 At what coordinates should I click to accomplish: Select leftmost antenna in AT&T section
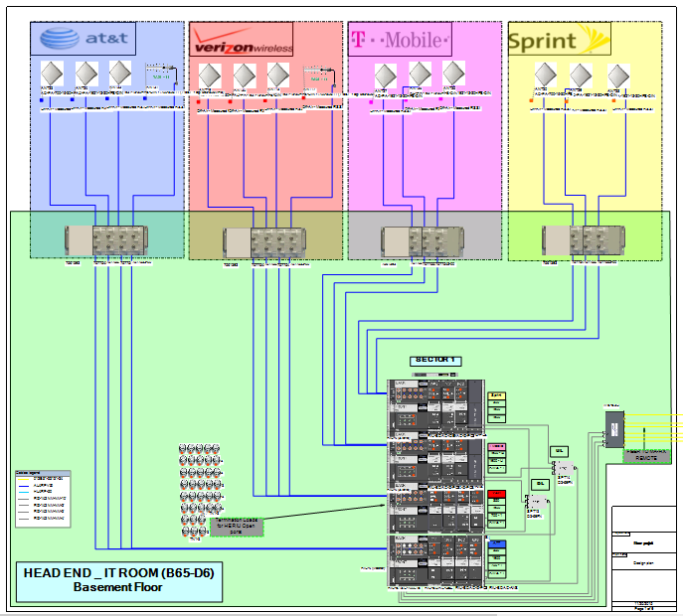point(52,74)
